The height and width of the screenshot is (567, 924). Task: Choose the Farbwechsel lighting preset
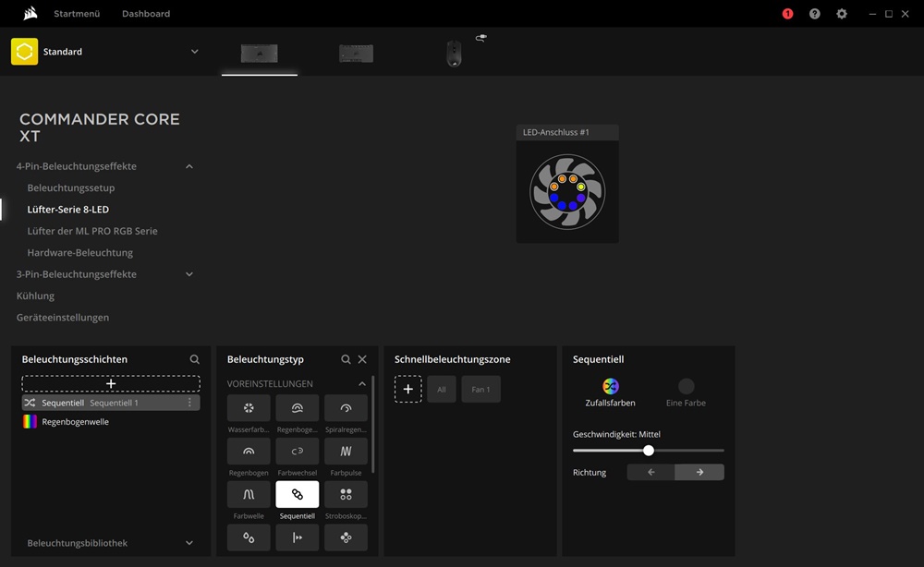pos(297,451)
